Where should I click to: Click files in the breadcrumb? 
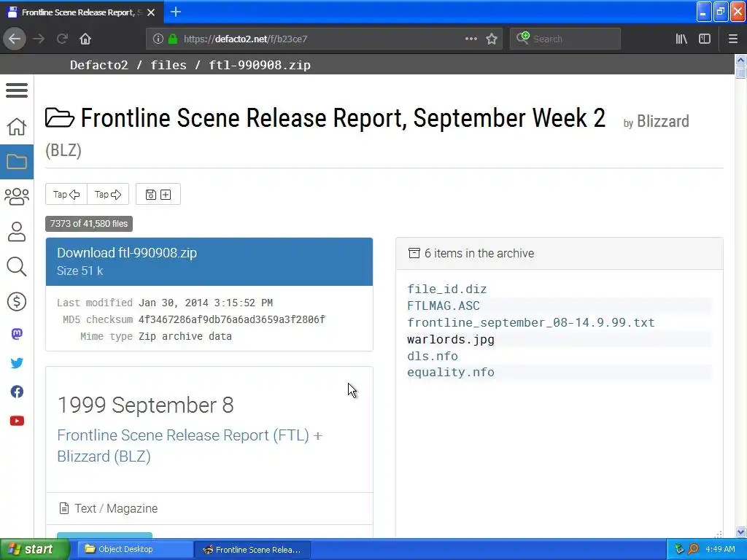coord(169,65)
